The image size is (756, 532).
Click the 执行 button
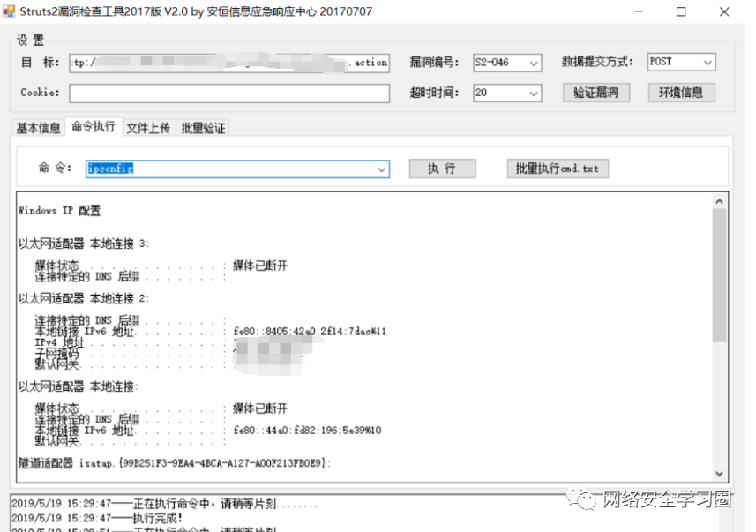(x=442, y=169)
